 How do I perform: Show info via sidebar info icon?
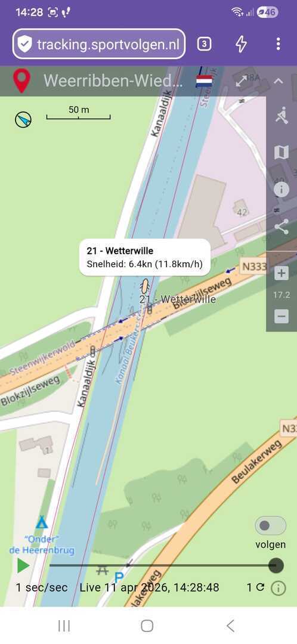click(x=281, y=190)
